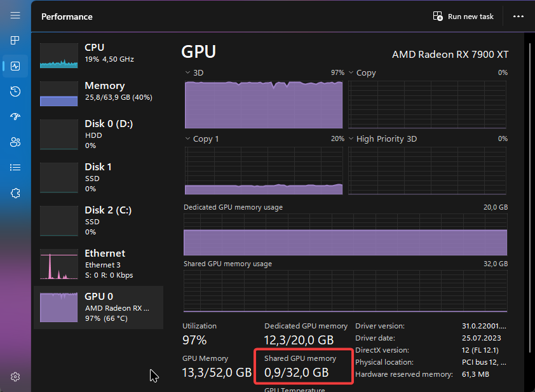The height and width of the screenshot is (392, 535).
Task: Select the Performance page icon
Action: coord(15,66)
